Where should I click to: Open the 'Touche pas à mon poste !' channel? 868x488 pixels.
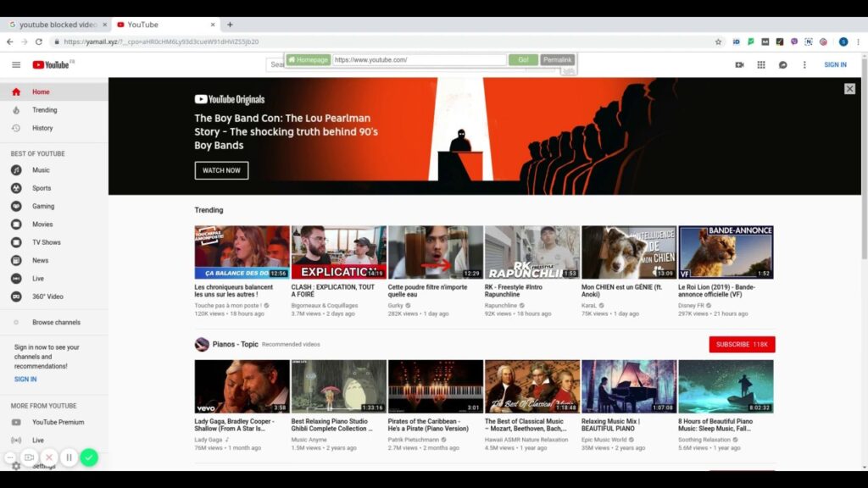pos(228,305)
